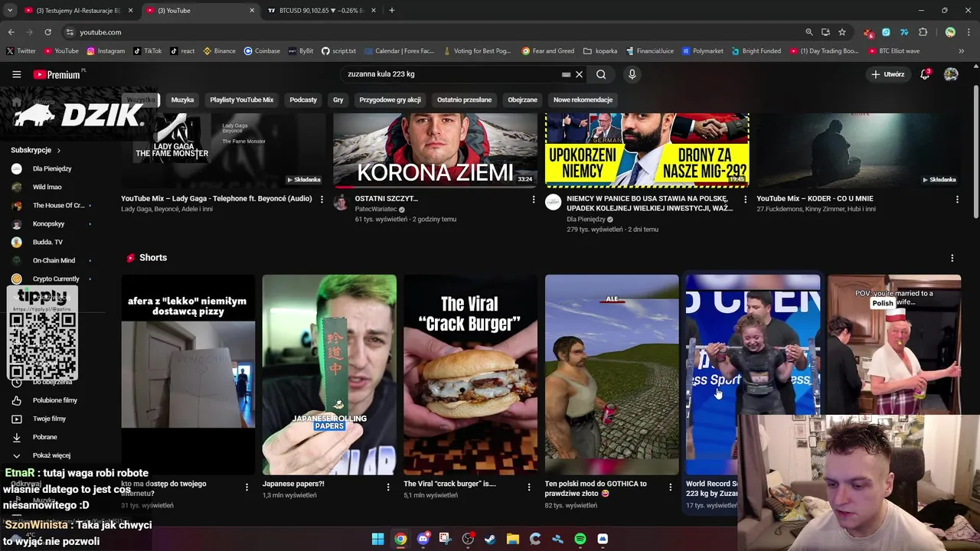Start voice search with the microphone
Viewport: 980px width, 551px height.
click(632, 74)
